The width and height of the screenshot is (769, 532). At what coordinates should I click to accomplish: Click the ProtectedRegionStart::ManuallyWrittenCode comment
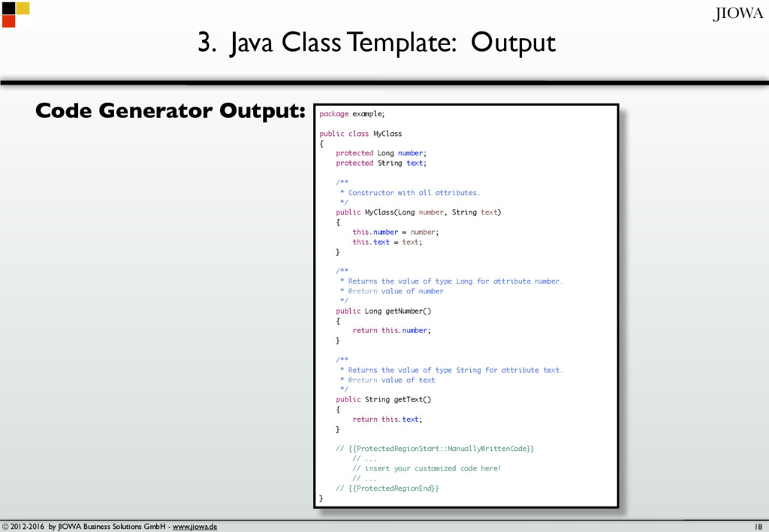435,449
